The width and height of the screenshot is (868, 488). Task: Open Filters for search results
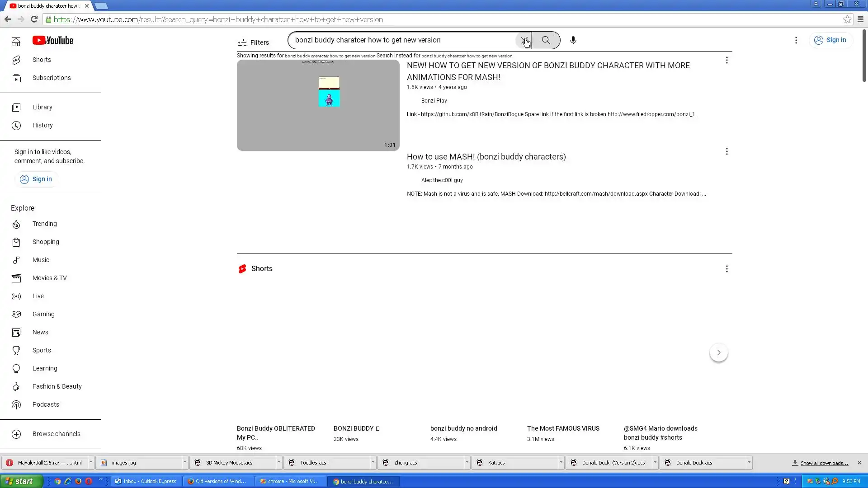click(253, 42)
